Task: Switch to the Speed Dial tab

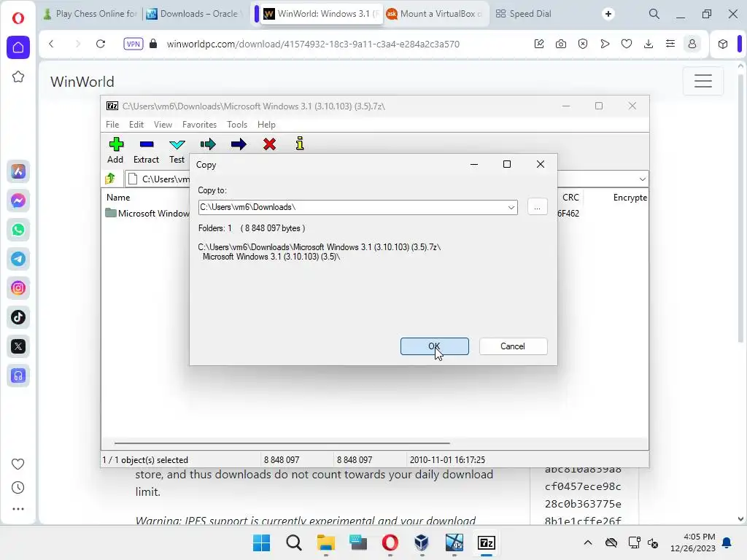Action: [524, 14]
